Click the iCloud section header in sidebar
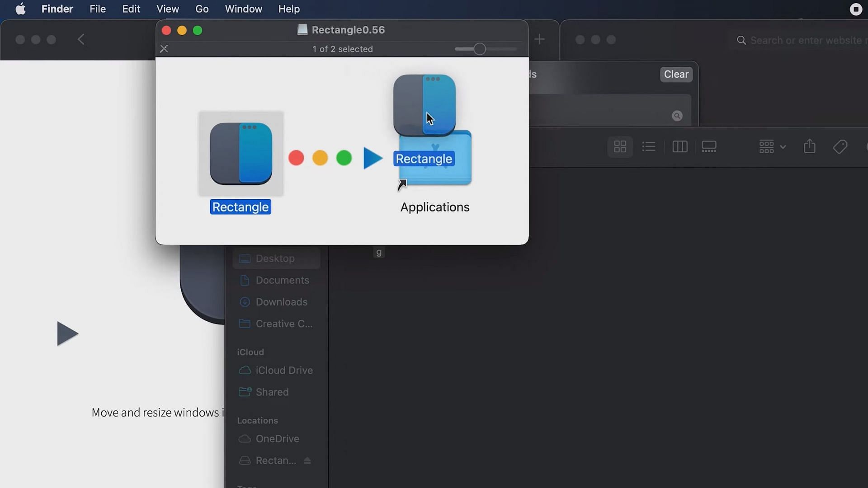Image resolution: width=868 pixels, height=488 pixels. tap(250, 352)
